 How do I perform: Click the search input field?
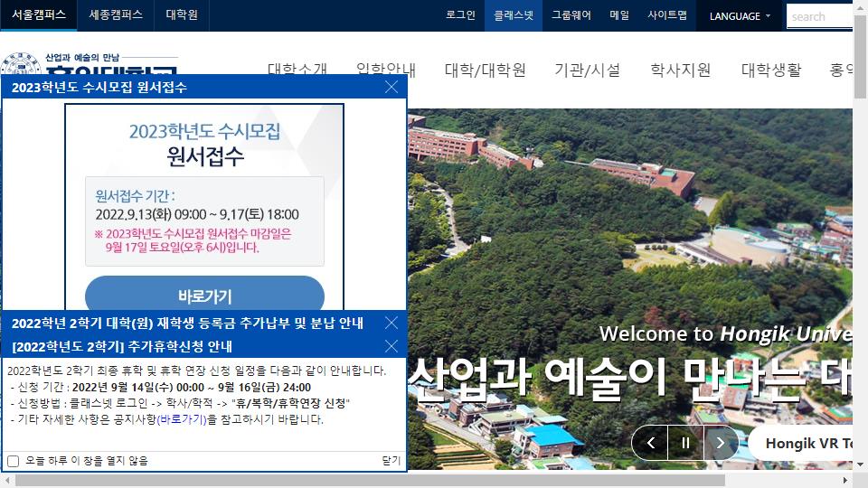tap(818, 16)
